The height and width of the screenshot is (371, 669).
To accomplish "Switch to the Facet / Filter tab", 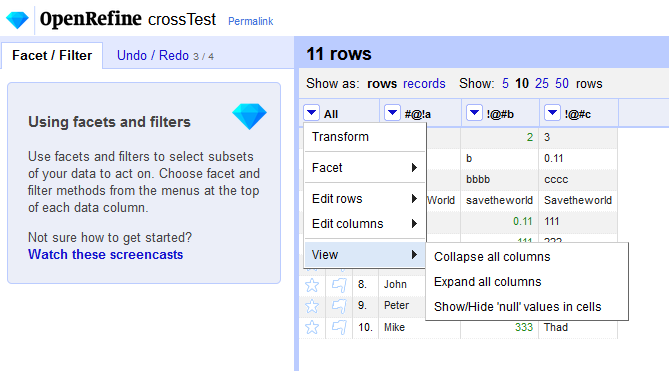I will (x=52, y=55).
